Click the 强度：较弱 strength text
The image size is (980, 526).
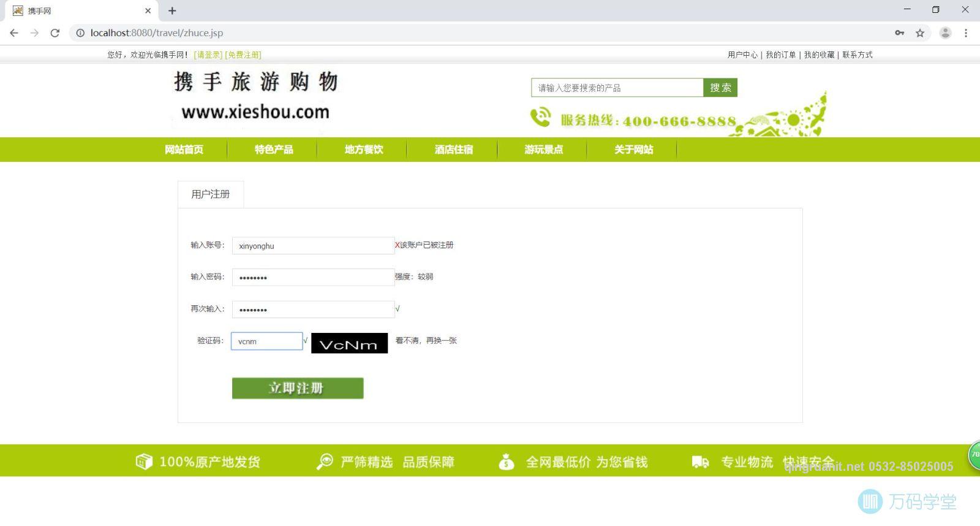(x=414, y=277)
